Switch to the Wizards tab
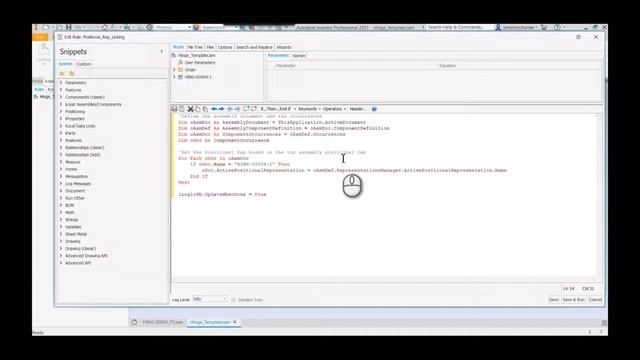The height and width of the screenshot is (360, 640). [x=284, y=47]
